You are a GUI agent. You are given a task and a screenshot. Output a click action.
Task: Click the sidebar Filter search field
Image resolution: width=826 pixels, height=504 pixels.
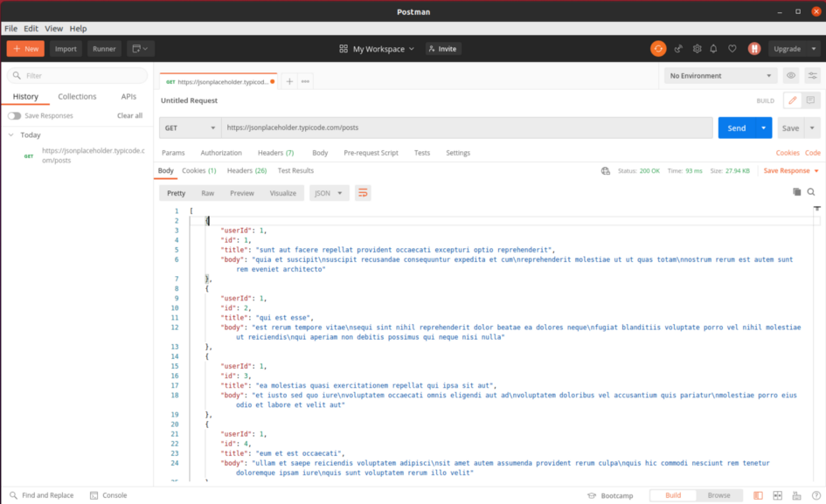click(x=77, y=75)
